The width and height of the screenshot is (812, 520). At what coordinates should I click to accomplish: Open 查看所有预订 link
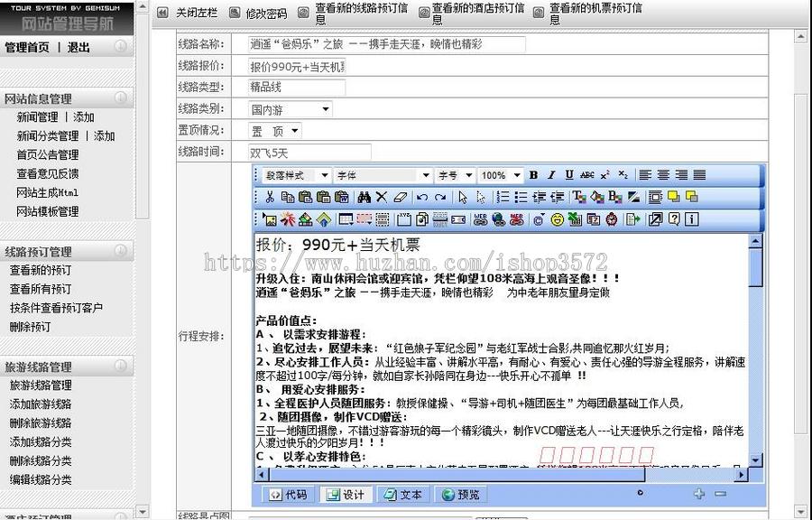click(41, 289)
